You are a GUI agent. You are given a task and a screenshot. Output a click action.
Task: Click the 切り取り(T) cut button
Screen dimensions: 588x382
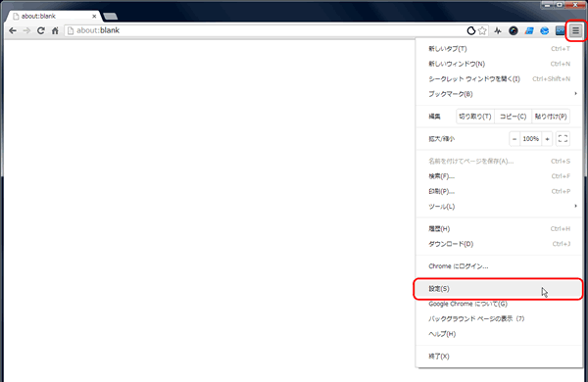(x=475, y=117)
